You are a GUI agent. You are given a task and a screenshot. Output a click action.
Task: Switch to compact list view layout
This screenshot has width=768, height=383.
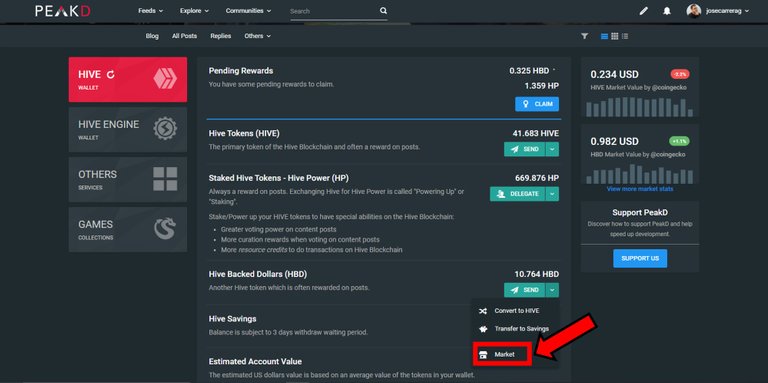(624, 36)
